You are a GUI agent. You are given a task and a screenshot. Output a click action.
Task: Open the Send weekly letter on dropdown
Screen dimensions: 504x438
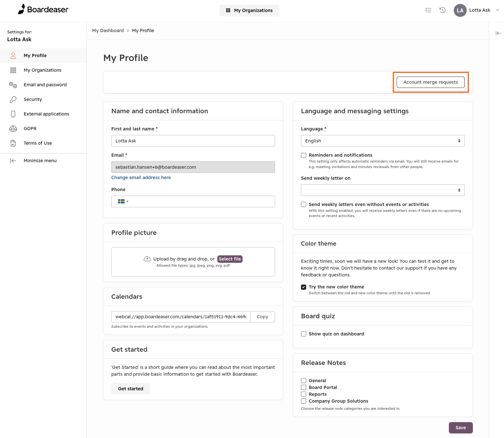[x=383, y=190]
